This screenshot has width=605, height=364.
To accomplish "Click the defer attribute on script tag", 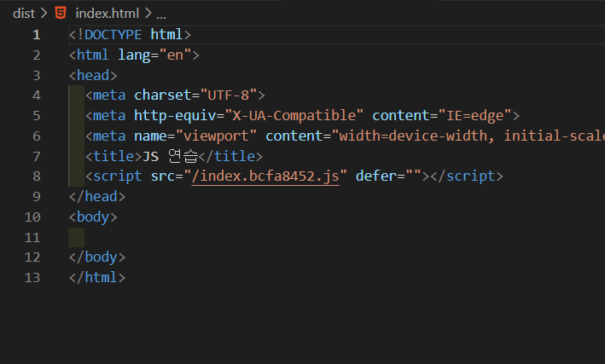I will pyautogui.click(x=376, y=176).
